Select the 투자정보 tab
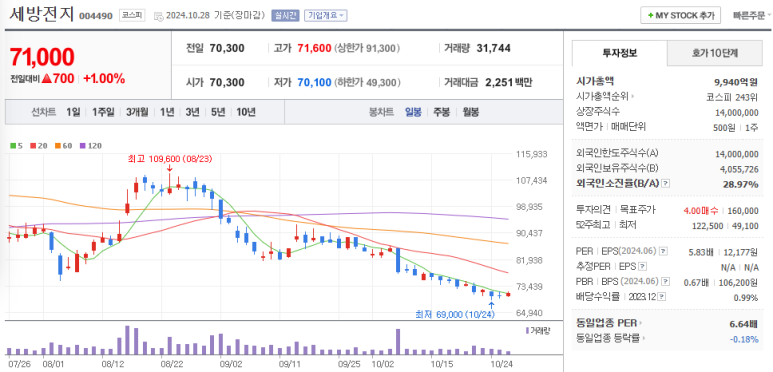 coord(620,53)
